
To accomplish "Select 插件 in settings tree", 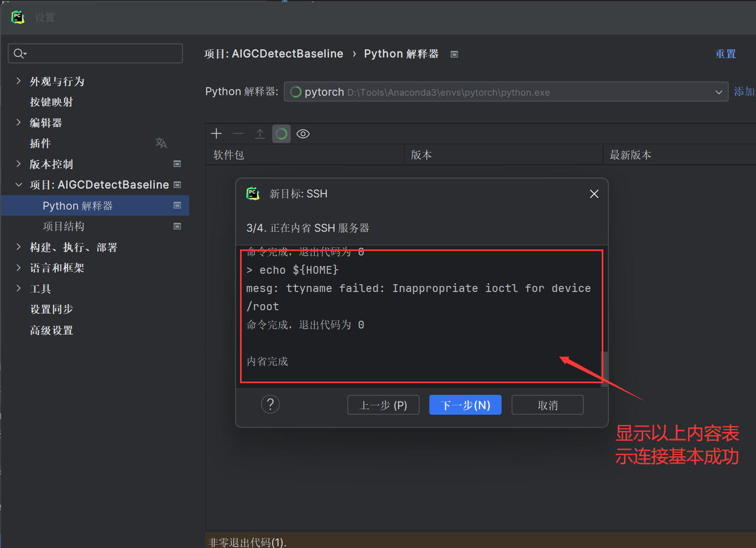I will tap(40, 143).
